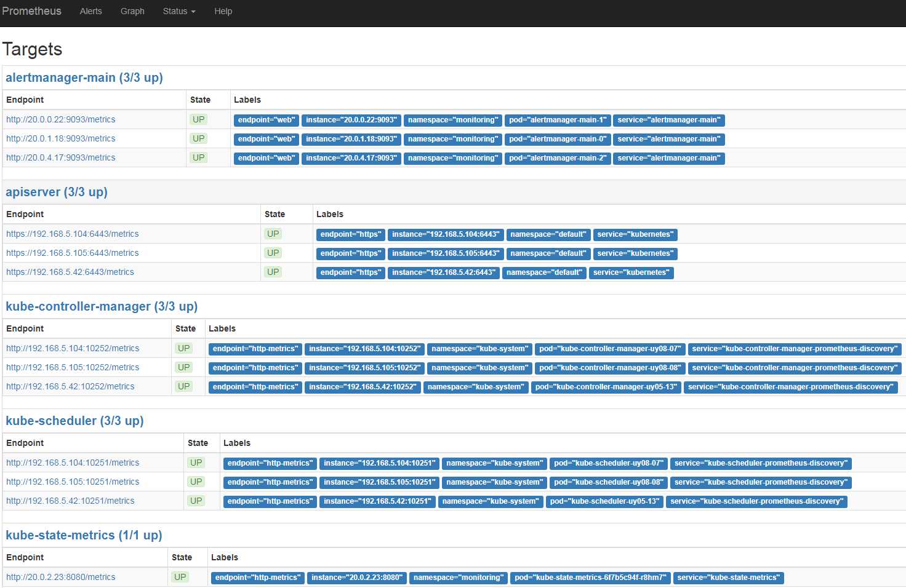Click namespace="monitoring" label in kube-state-metrics row

tap(459, 578)
